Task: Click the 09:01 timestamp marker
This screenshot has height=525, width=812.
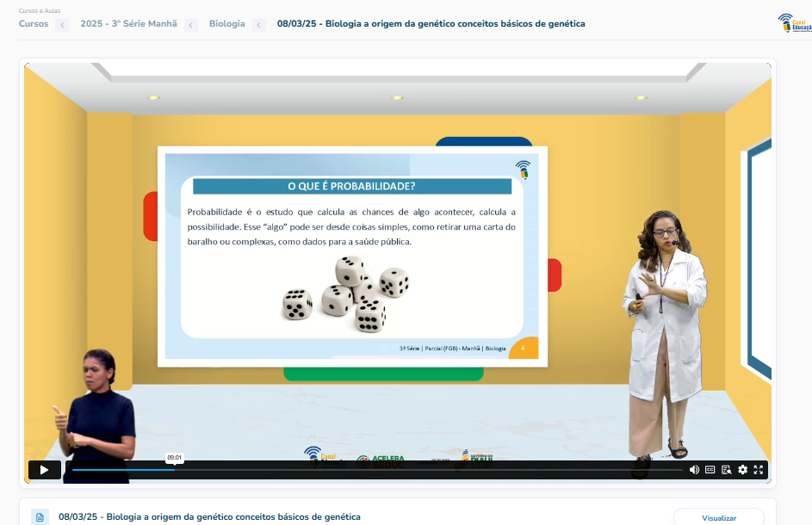Action: 174,458
